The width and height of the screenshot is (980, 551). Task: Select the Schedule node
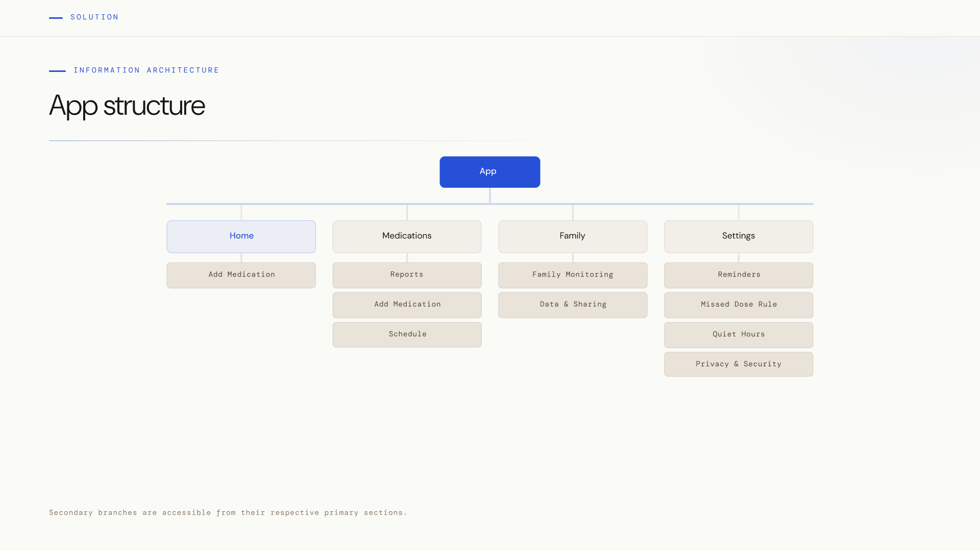407,335
